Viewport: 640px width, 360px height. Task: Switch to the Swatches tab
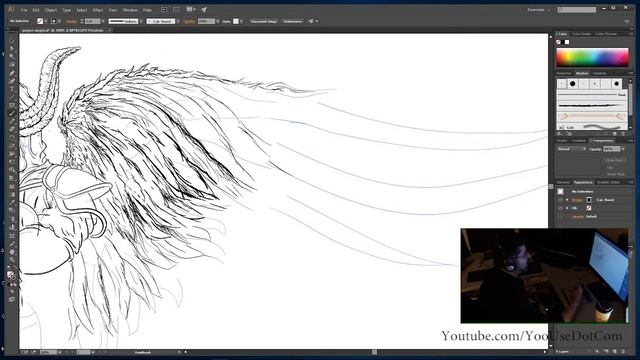click(564, 73)
